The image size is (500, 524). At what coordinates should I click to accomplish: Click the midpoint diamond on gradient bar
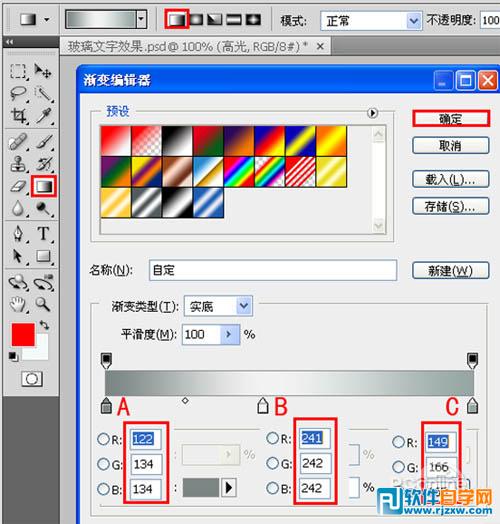pos(185,400)
